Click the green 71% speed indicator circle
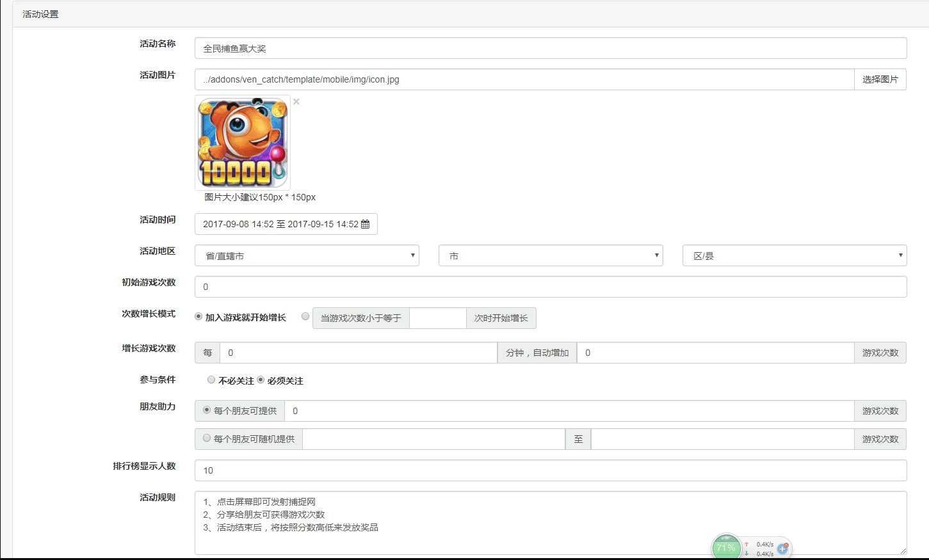The width and height of the screenshot is (929, 560). click(726, 548)
